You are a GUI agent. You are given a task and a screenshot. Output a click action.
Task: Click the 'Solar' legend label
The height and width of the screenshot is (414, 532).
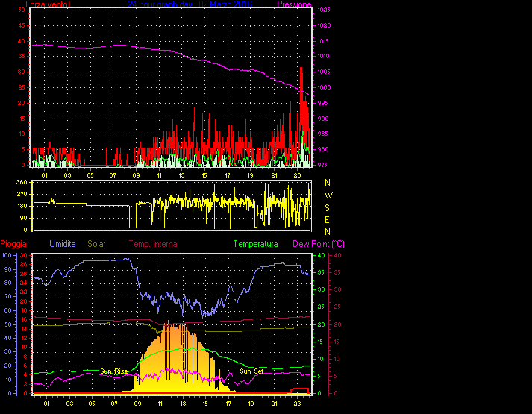[x=96, y=244]
